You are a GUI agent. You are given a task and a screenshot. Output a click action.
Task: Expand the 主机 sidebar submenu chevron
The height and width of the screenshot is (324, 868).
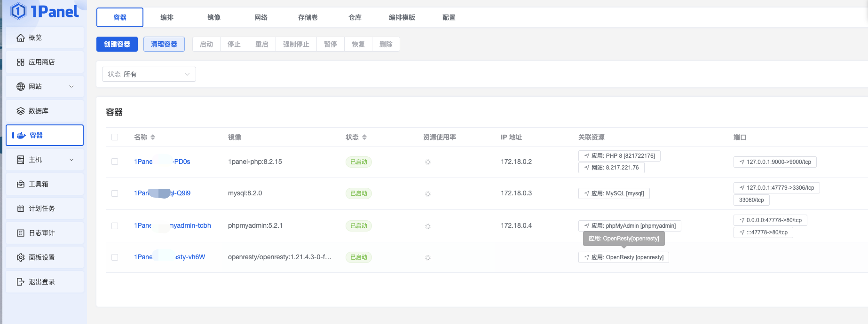coord(71,160)
